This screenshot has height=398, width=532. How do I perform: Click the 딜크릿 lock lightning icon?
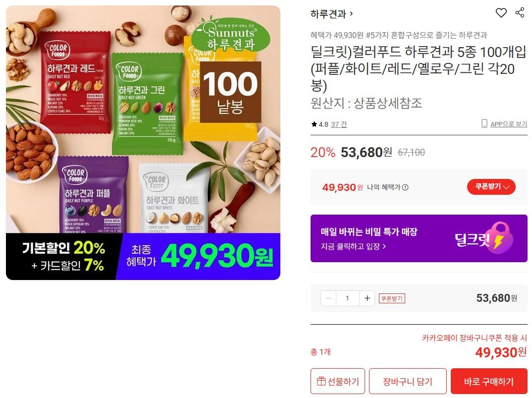pos(500,238)
